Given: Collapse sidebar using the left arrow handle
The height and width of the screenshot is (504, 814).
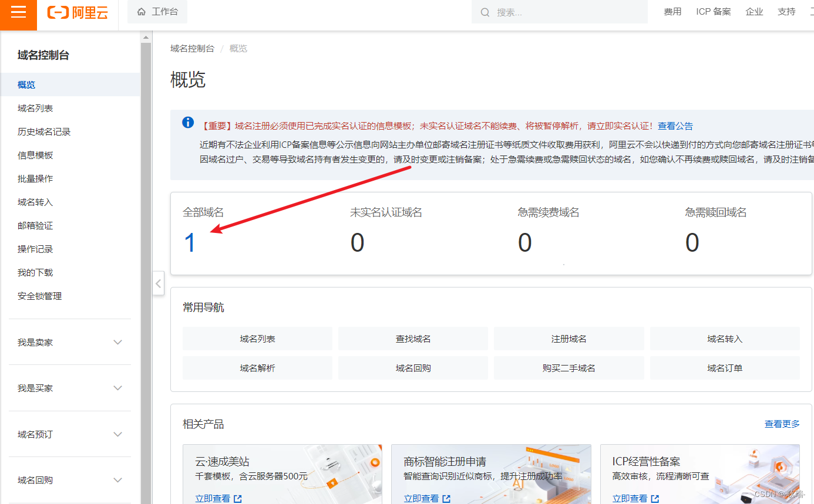Looking at the screenshot, I should 158,283.
